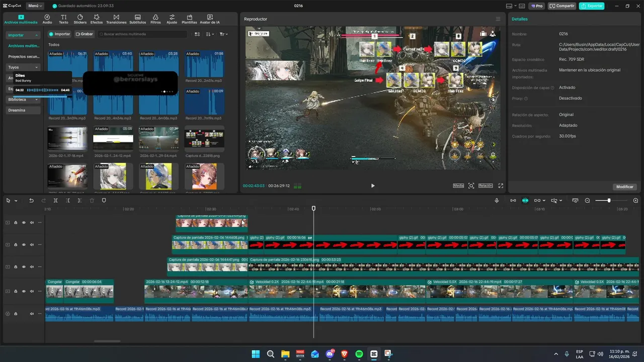Add a marker with the shield marker icon
Screen dimensions: 644x362
104,201
